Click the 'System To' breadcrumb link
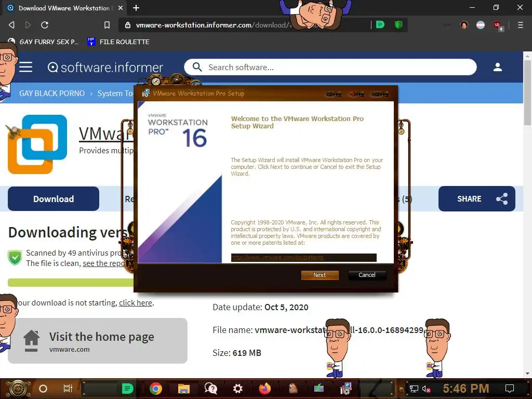The width and height of the screenshot is (532, 399). (x=115, y=94)
